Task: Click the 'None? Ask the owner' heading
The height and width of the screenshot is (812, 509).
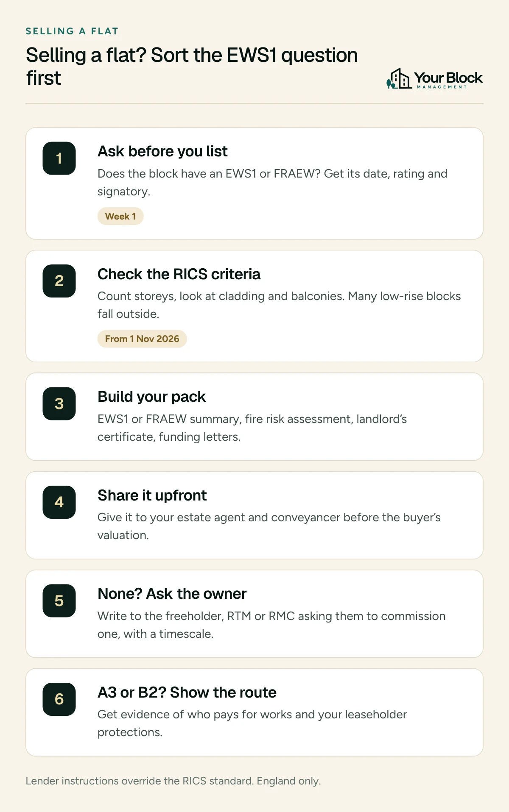Action: click(172, 594)
